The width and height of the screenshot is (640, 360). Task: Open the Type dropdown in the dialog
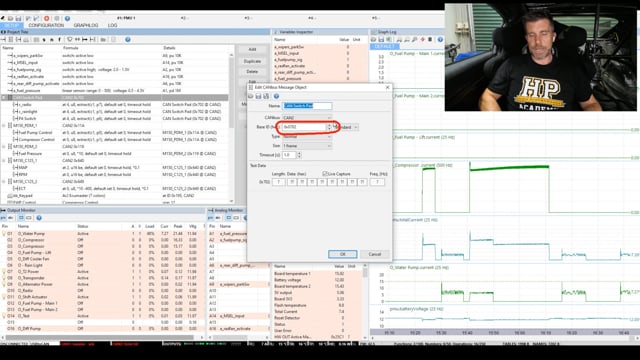[x=307, y=136]
